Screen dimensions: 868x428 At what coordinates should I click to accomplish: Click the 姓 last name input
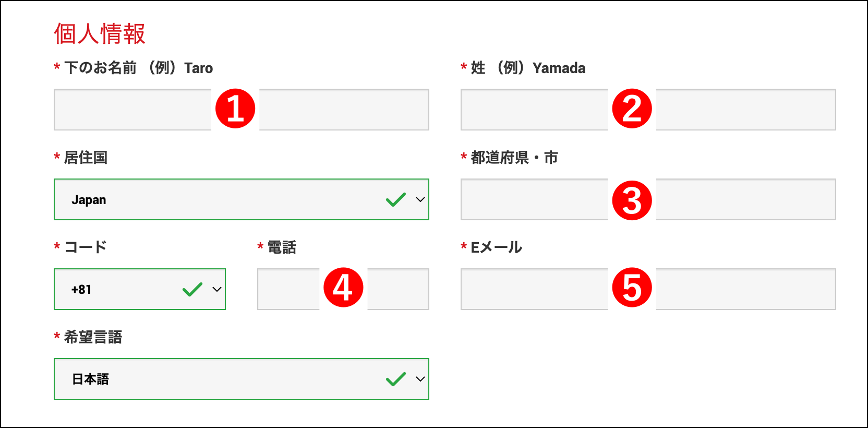tap(532, 109)
